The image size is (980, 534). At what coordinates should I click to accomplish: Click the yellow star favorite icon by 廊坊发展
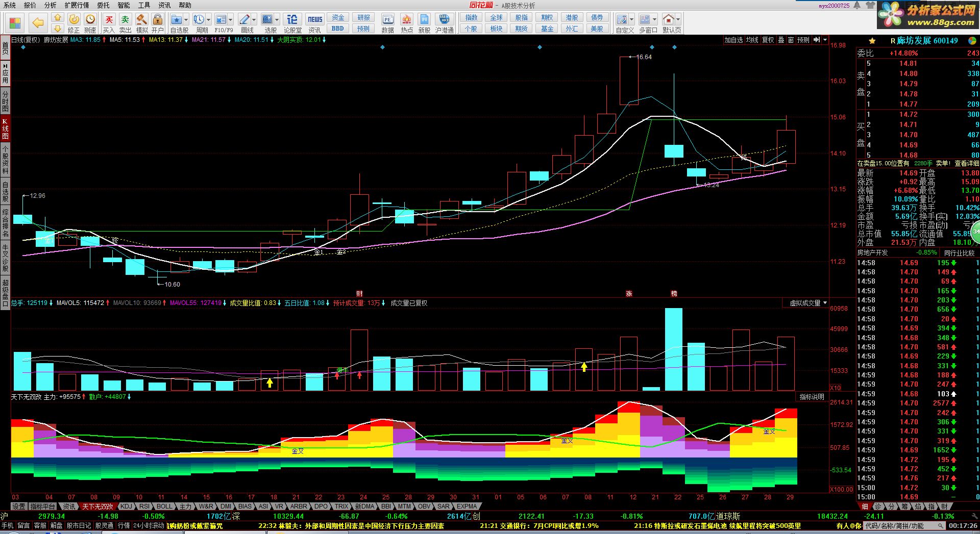(x=872, y=40)
